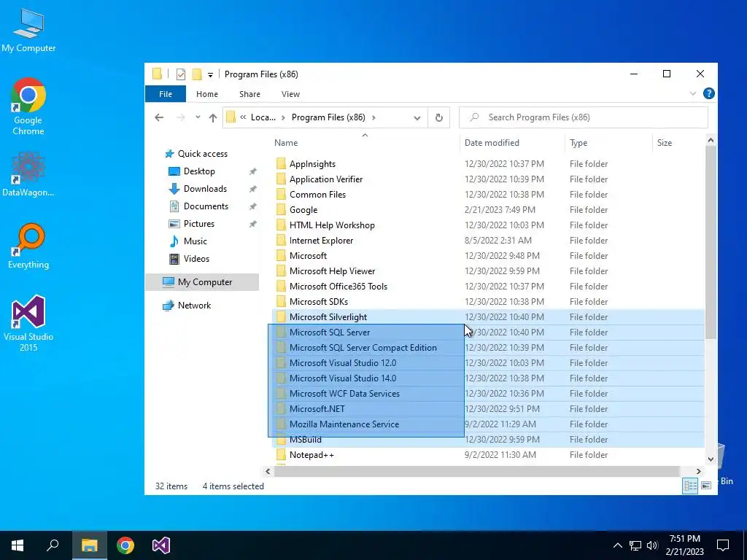This screenshot has height=560, width=747.
Task: Open the File menu
Action: 166,94
